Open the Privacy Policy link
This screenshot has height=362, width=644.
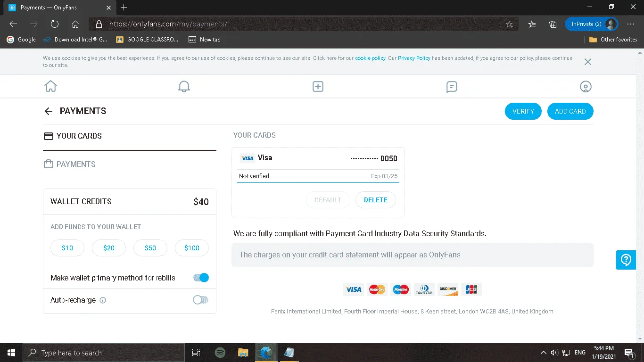point(414,58)
